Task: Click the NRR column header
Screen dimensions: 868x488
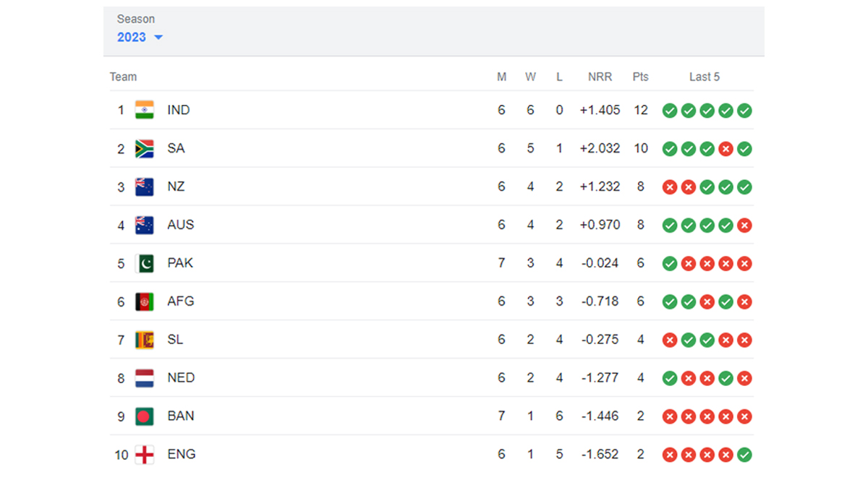Action: 600,77
